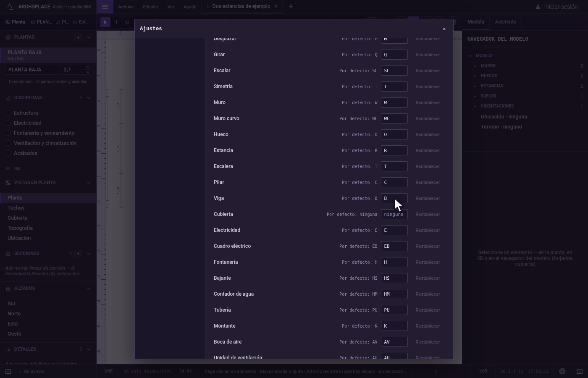The height and width of the screenshot is (378, 588).
Task: Activate the move (cross arrows) tool
Action: [116, 22]
